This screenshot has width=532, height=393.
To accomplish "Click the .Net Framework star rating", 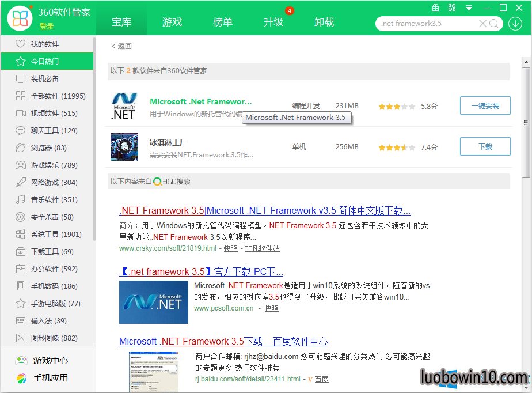I will click(x=397, y=106).
